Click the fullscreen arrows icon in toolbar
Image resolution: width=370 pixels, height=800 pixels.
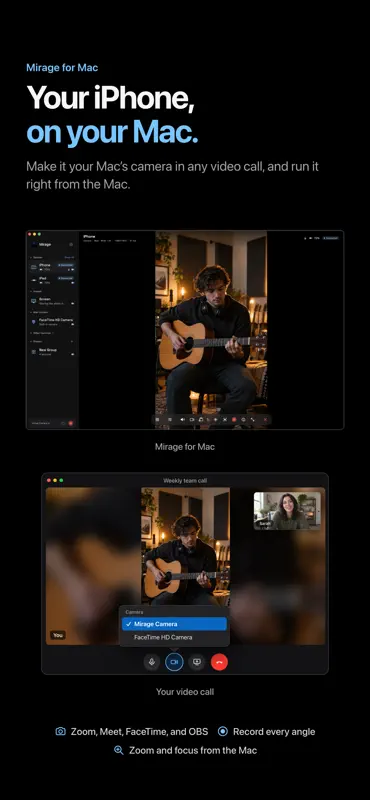[253, 419]
